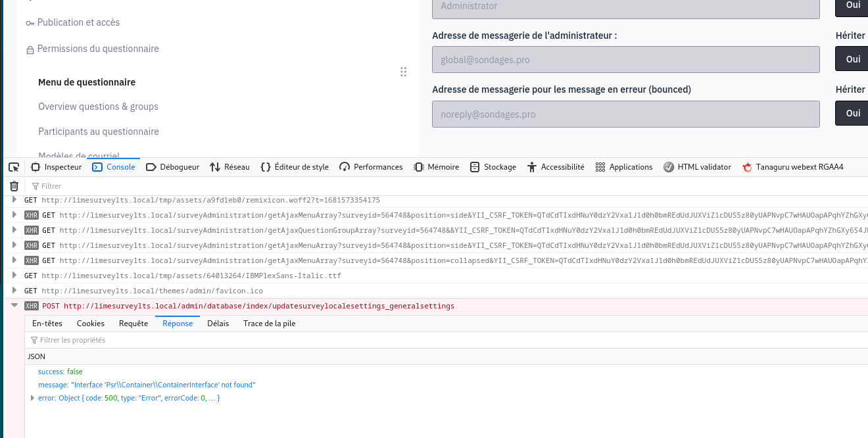Open the Tanaguru webext RGAA4 panel
The height and width of the screenshot is (438, 868).
[x=792, y=167]
